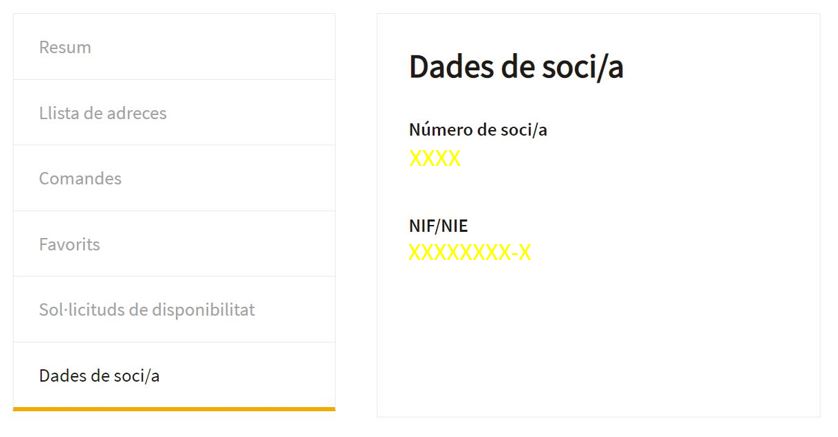Click the yellow underline beneath the active sidebar item
The image size is (838, 437).
(x=174, y=408)
